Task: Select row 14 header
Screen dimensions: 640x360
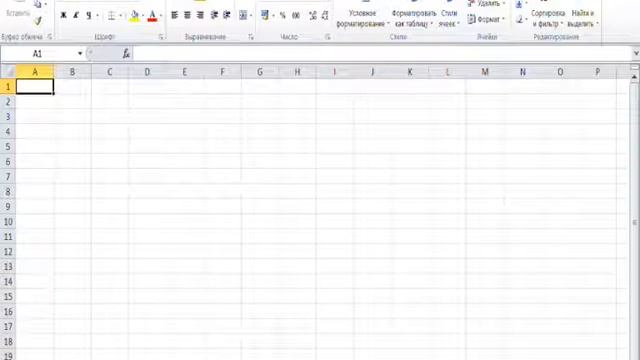Action: [8, 282]
